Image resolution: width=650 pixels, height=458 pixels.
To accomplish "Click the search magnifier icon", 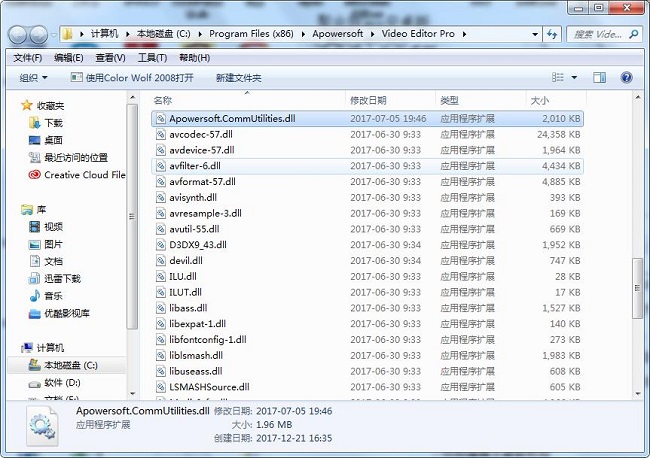I will tap(633, 34).
